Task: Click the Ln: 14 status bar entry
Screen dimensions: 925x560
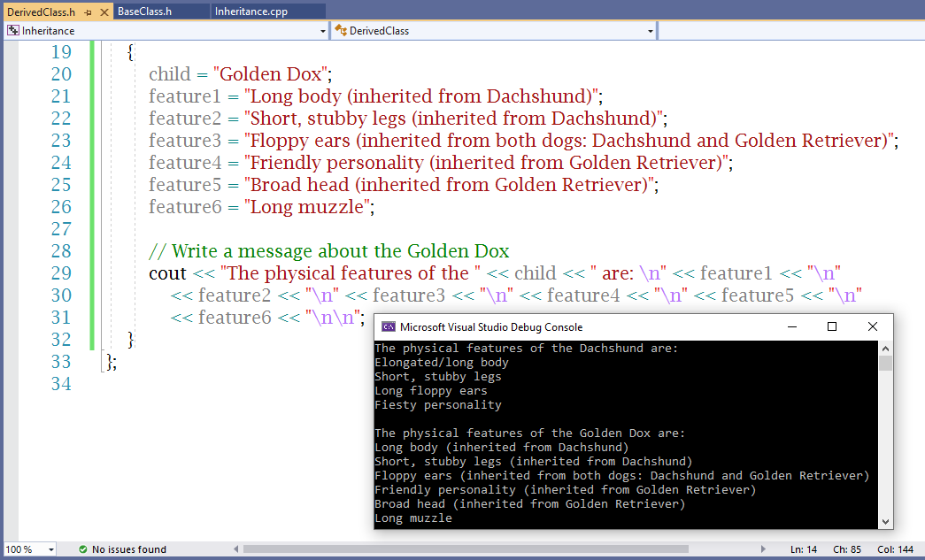Action: click(804, 549)
